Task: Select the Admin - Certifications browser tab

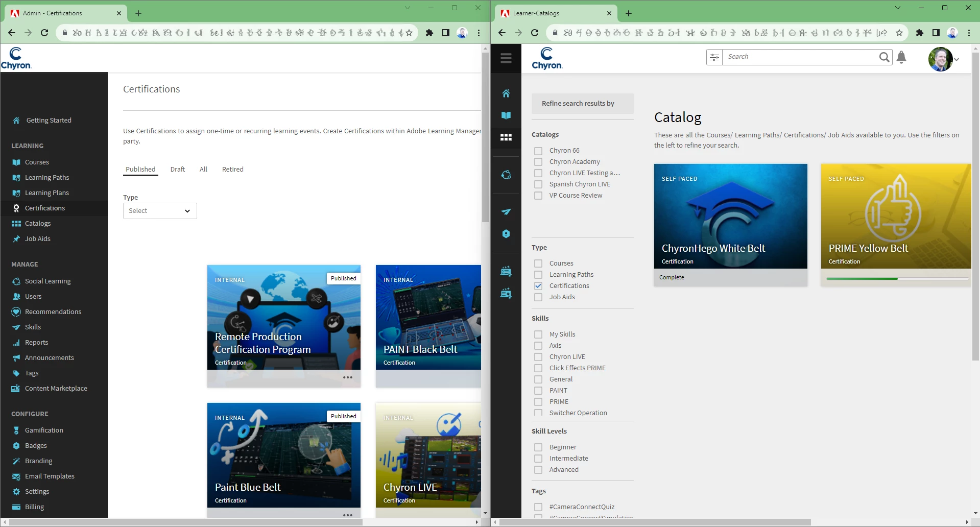Action: [66, 13]
